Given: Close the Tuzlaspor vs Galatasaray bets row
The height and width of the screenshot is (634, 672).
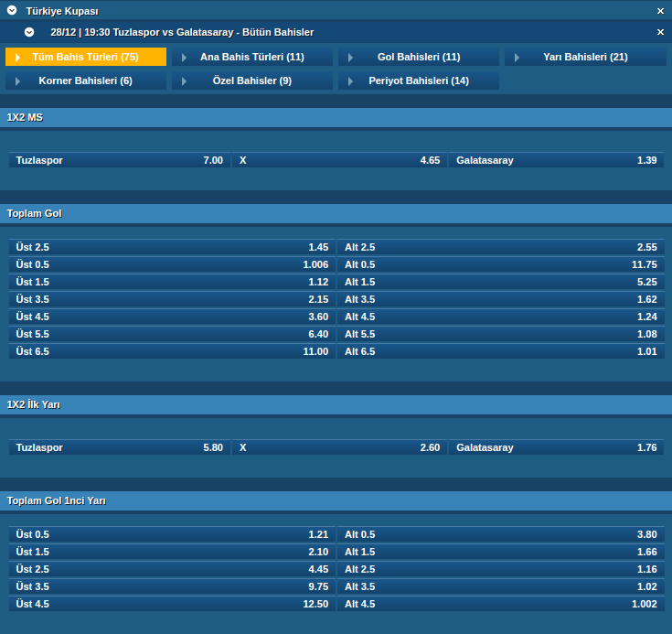Looking at the screenshot, I should point(660,32).
